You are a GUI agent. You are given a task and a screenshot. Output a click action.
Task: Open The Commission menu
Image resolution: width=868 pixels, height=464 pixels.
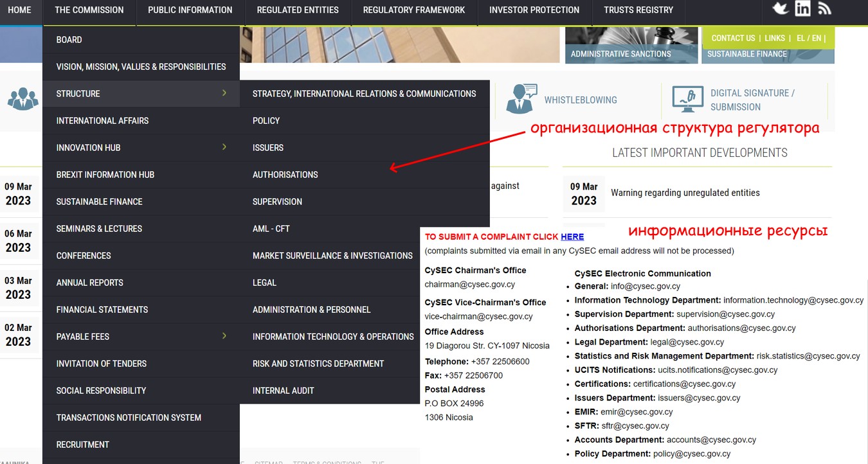pyautogui.click(x=89, y=10)
